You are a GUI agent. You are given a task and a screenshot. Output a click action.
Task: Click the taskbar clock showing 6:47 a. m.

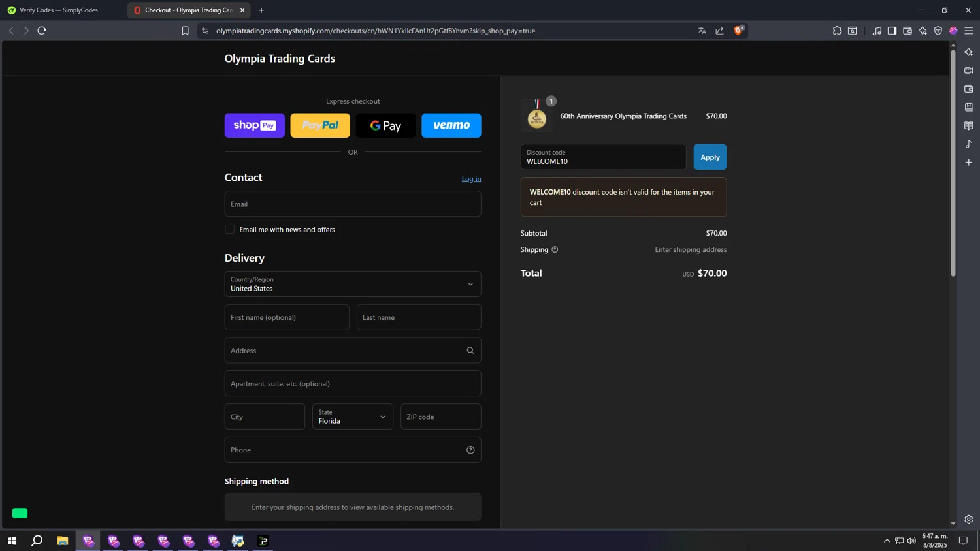(x=935, y=541)
